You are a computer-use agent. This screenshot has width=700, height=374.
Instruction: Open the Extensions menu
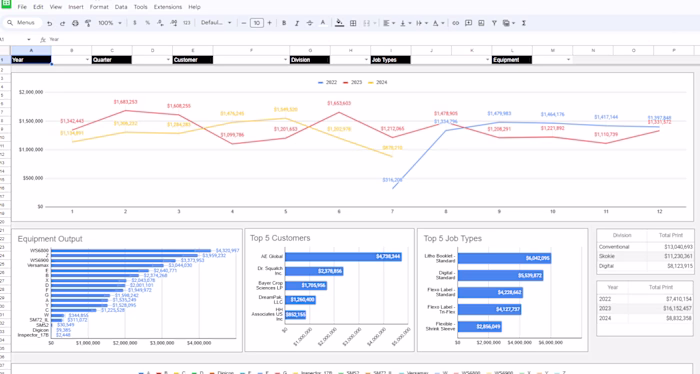coord(168,7)
